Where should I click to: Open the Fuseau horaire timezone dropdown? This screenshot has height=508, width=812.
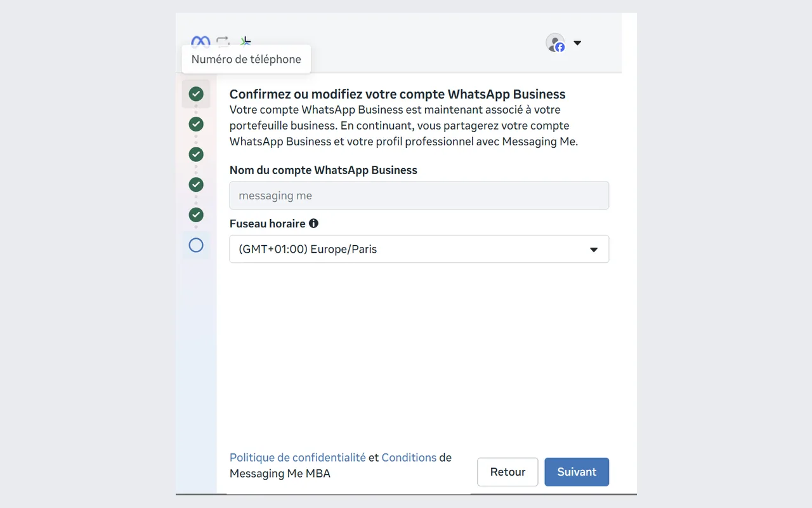(419, 249)
